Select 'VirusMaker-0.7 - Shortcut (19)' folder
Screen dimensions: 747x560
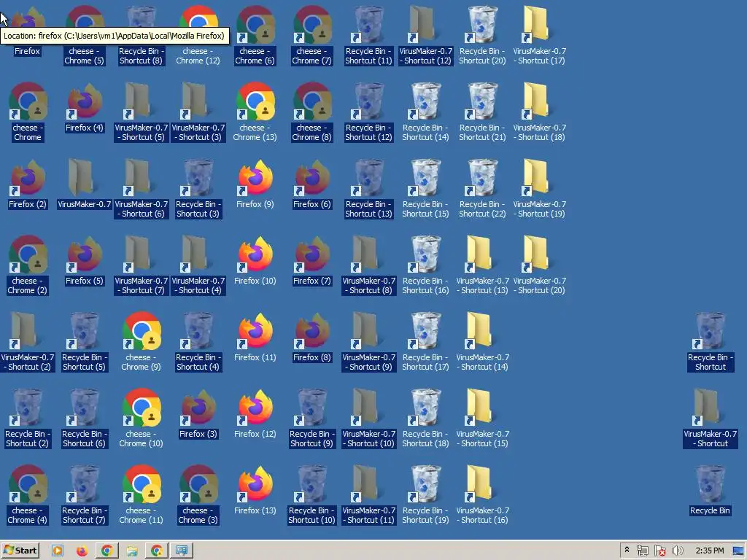539,189
